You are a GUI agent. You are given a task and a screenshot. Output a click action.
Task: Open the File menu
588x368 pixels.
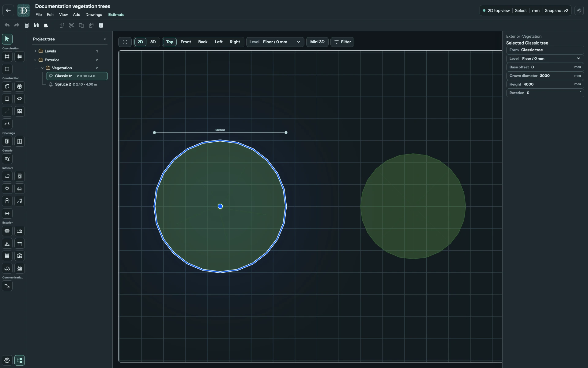point(39,15)
